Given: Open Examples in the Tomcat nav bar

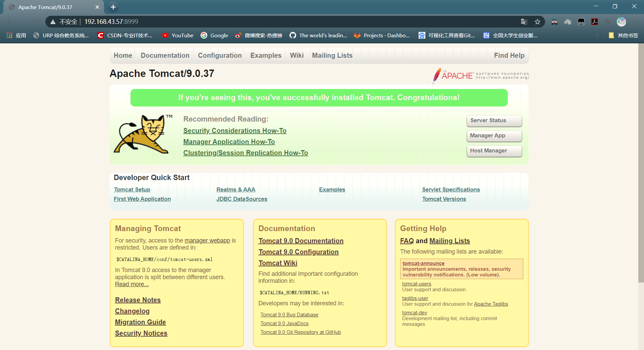Looking at the screenshot, I should [x=266, y=55].
